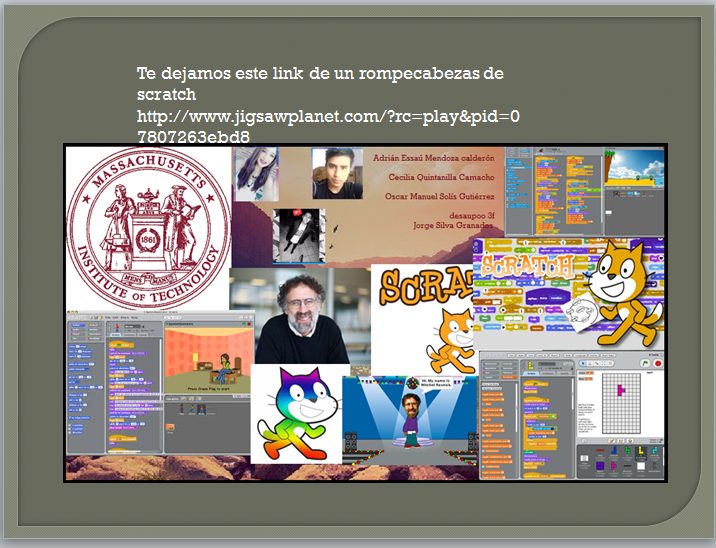Click the Massachusetts Institute of Technology seal
This screenshot has width=716, height=548.
[148, 228]
